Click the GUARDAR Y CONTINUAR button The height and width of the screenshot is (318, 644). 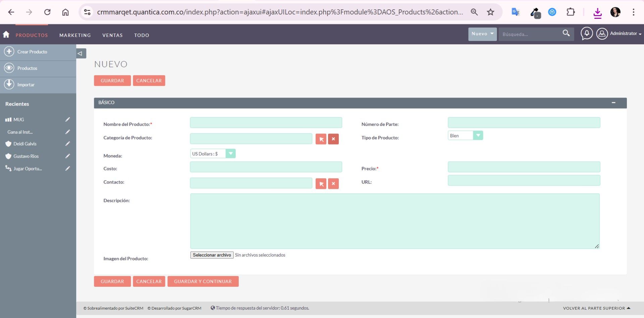(203, 281)
